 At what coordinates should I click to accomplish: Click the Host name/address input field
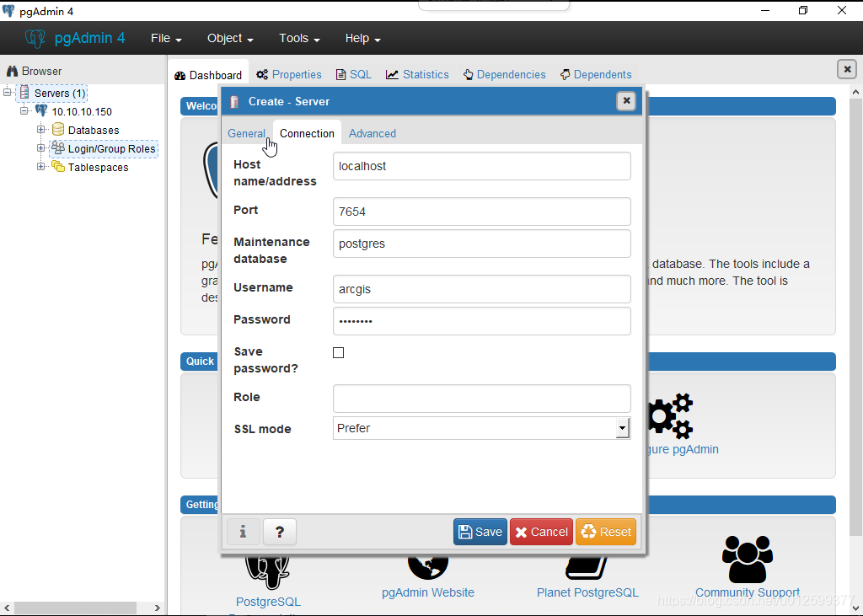coord(481,166)
